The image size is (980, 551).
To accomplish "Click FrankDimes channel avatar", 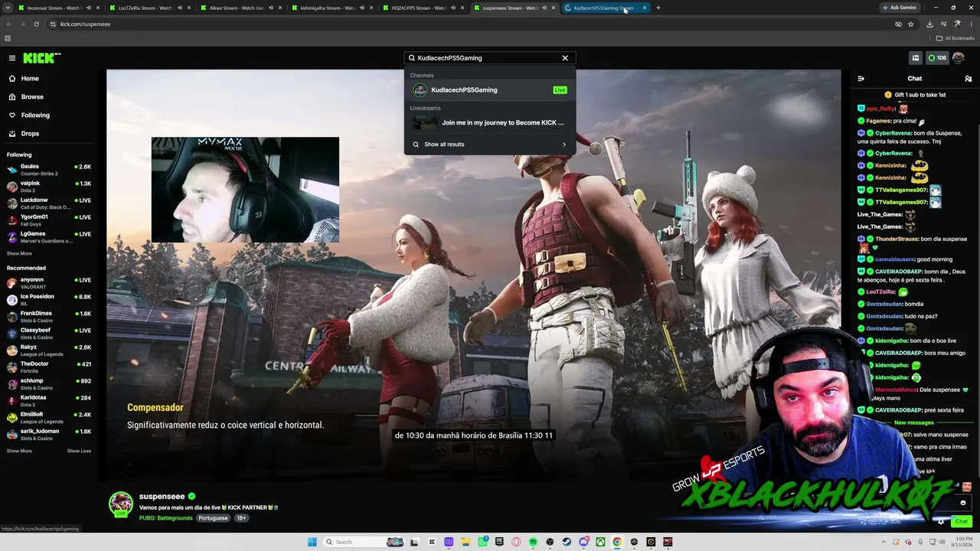I will [12, 317].
